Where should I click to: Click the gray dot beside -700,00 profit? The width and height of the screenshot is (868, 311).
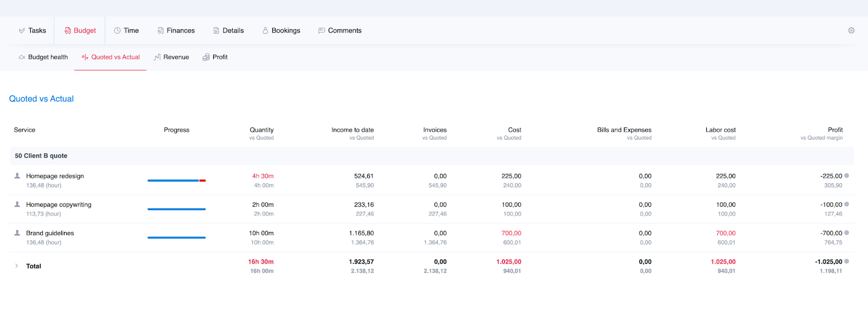click(x=846, y=233)
